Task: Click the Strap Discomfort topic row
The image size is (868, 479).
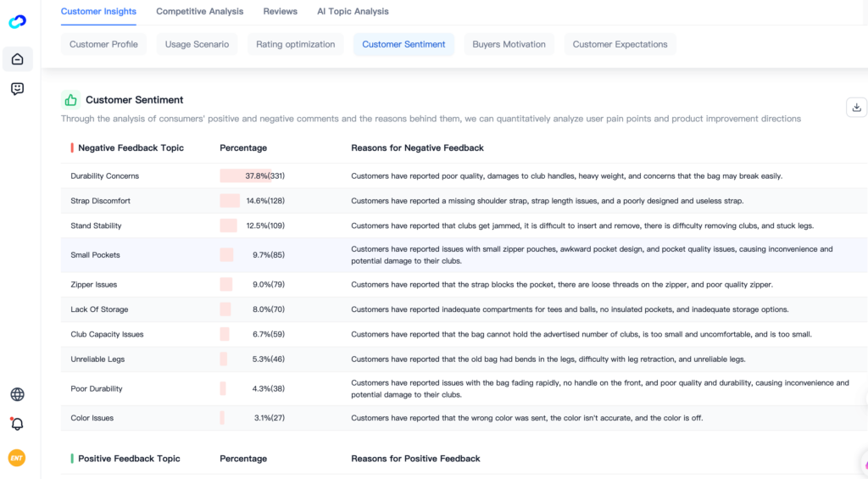Action: (464, 200)
